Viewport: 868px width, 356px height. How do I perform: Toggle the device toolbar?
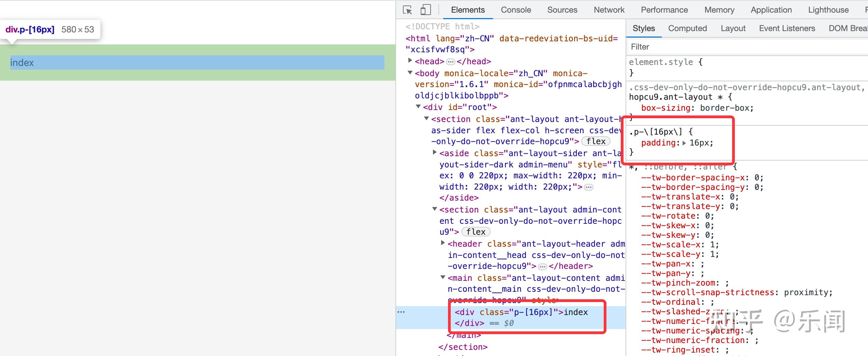click(425, 10)
